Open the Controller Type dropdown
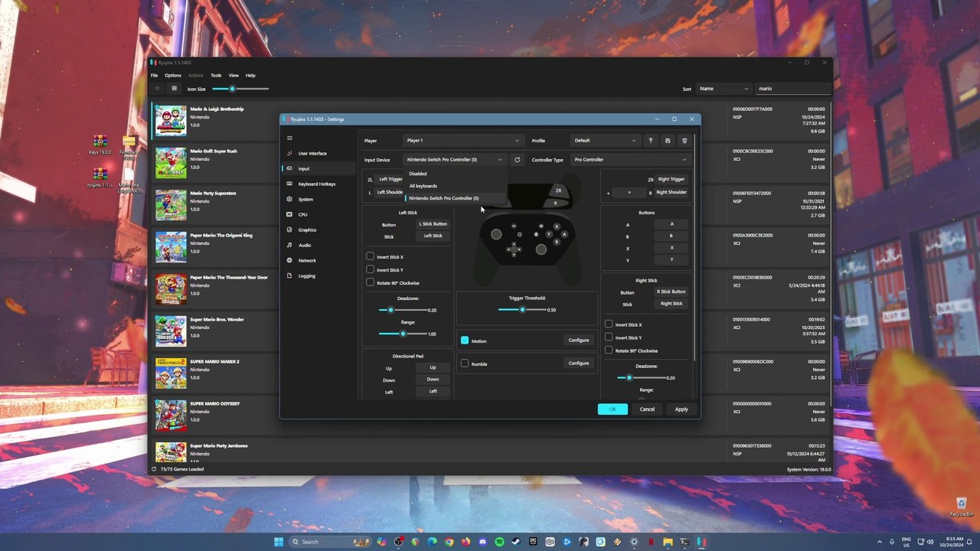The width and height of the screenshot is (980, 551). [630, 160]
